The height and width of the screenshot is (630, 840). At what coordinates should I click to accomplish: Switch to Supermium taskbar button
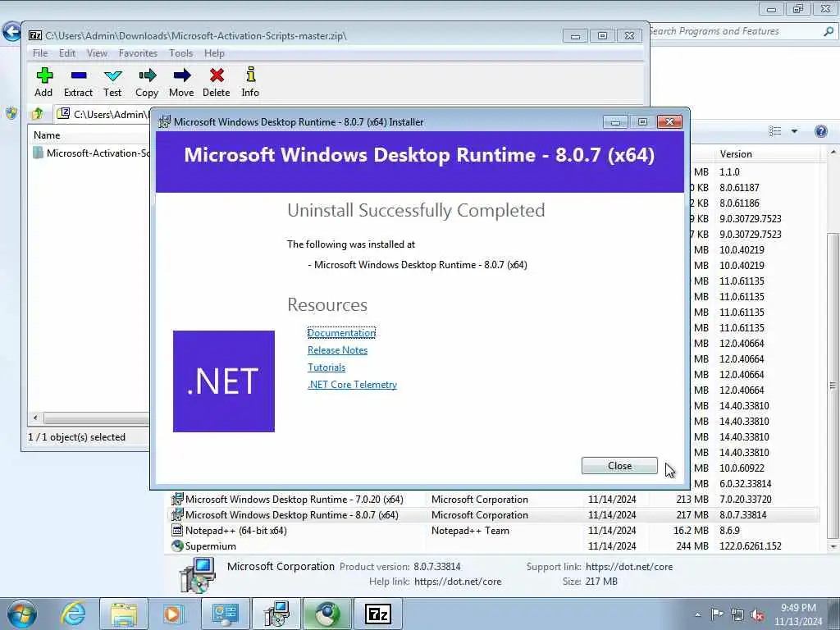(x=327, y=614)
